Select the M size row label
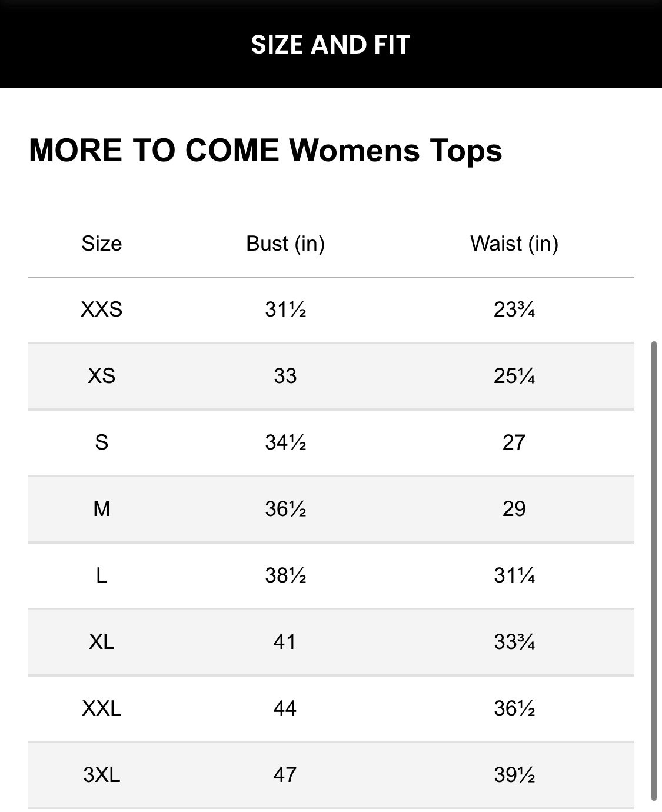The width and height of the screenshot is (662, 812). [102, 508]
